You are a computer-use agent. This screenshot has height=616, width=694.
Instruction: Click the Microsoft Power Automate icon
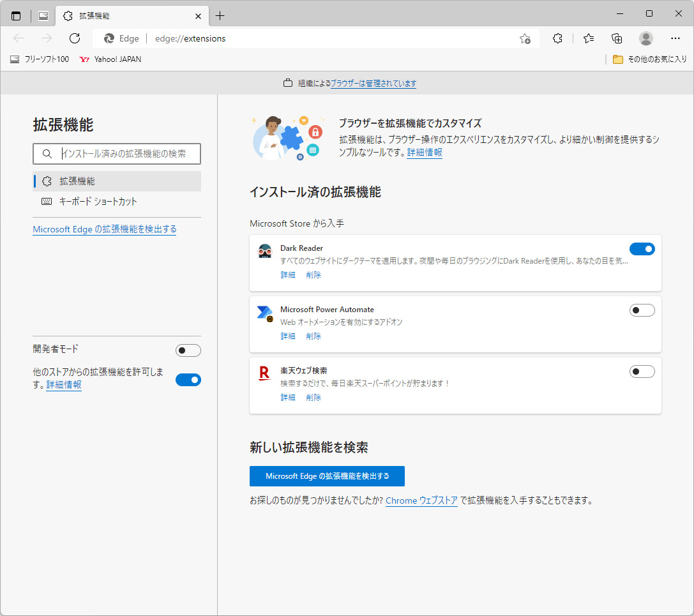point(265,313)
